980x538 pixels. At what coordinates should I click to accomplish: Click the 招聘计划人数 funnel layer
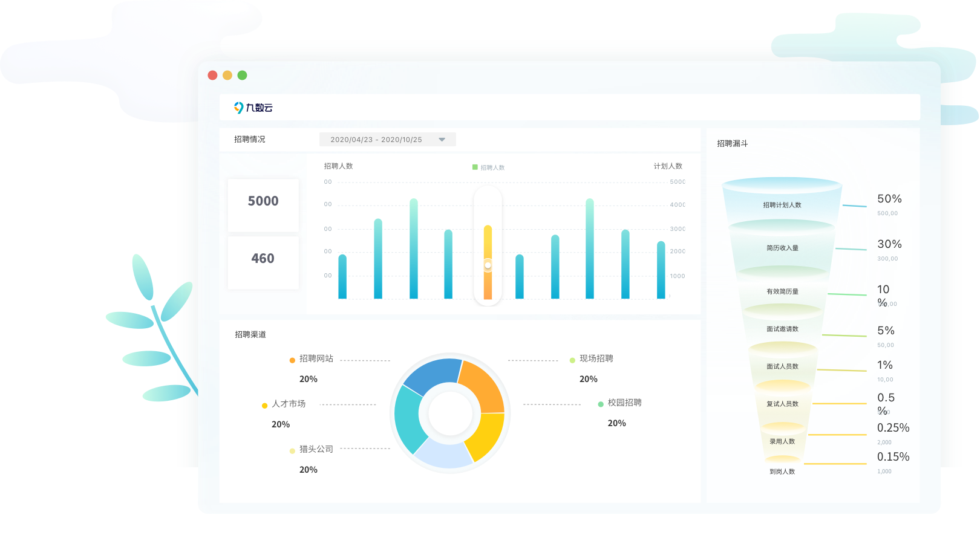pos(782,205)
